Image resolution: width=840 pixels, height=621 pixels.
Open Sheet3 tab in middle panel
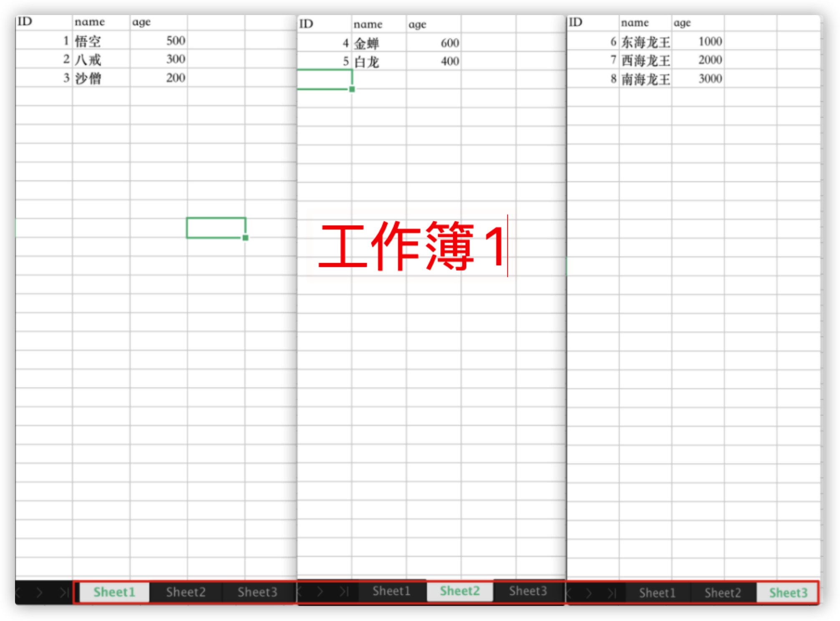pyautogui.click(x=528, y=591)
